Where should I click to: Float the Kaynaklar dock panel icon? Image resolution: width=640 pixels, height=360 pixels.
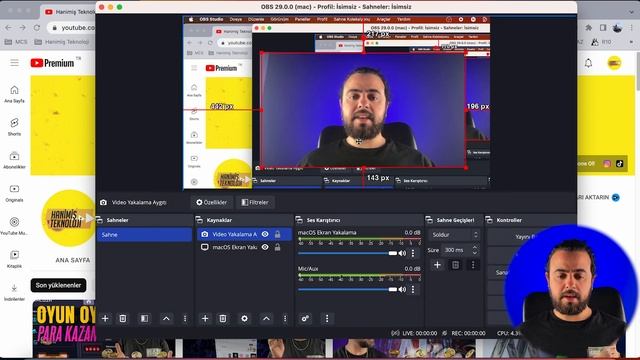(199, 220)
